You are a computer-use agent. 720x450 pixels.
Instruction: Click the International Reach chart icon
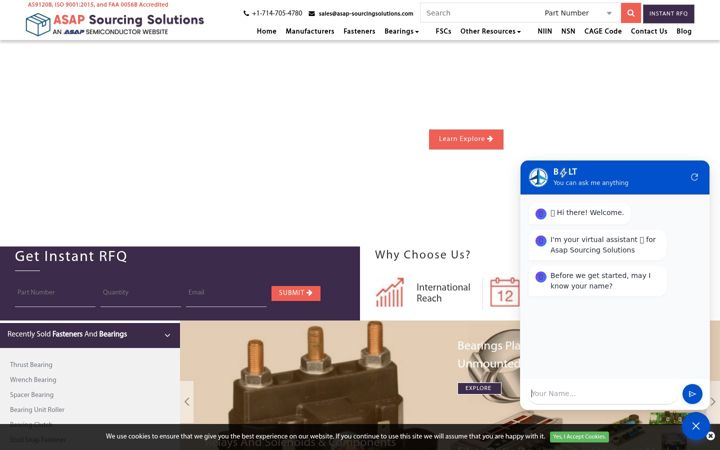pyautogui.click(x=390, y=292)
